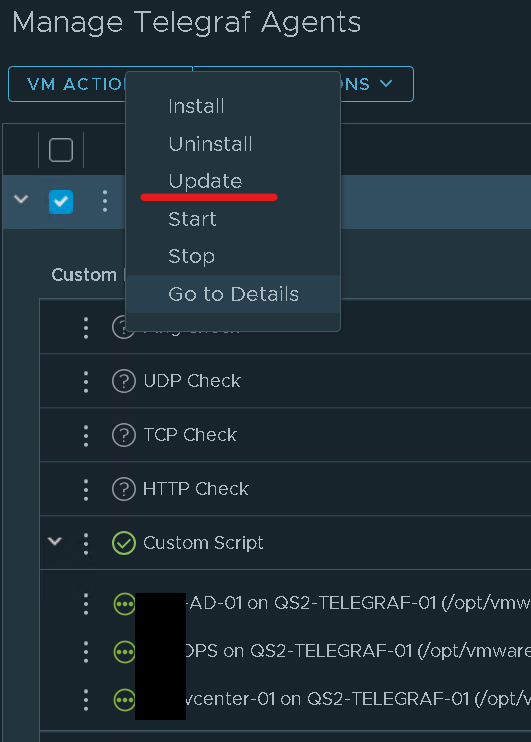
Task: Choose Update from the VM actions menu
Action: coord(205,181)
